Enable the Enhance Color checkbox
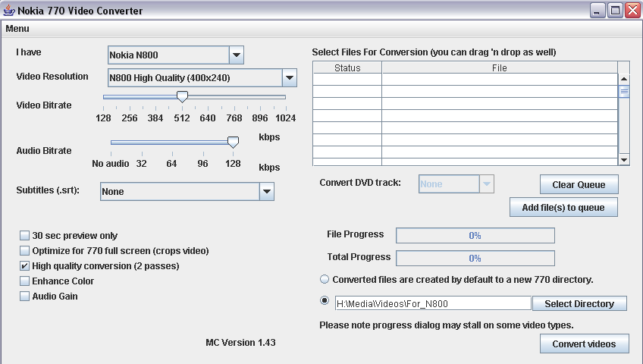 coord(24,281)
